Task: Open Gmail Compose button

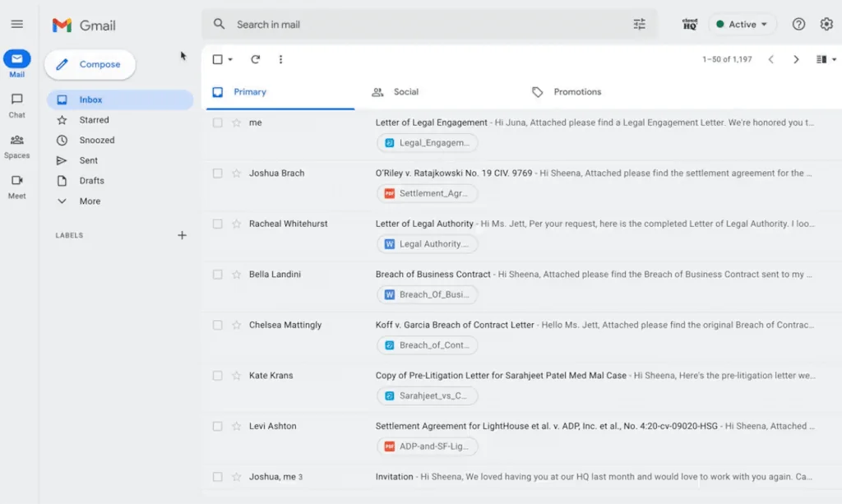Action: pos(90,64)
